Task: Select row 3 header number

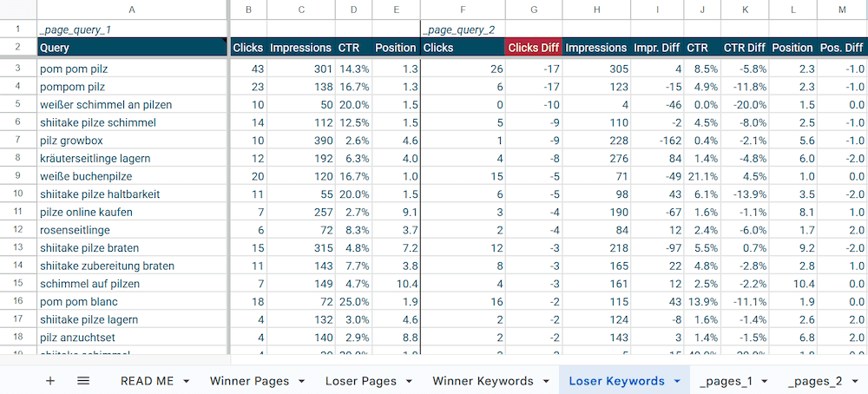Action: point(17,69)
